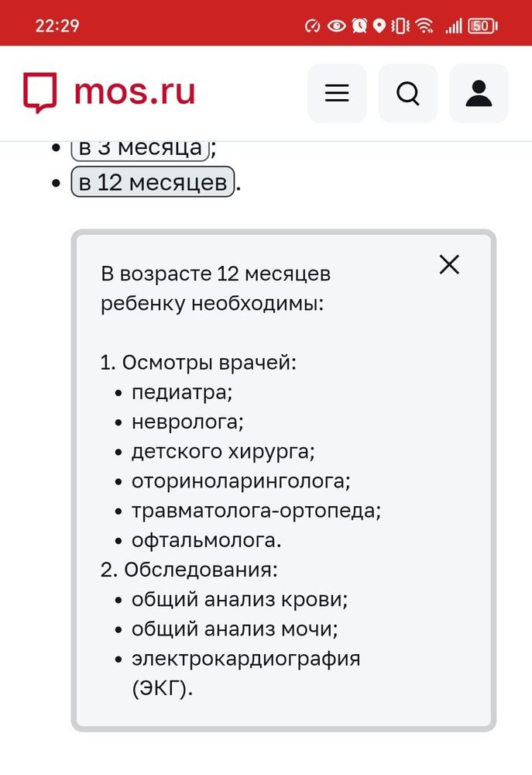Toggle the eye icon in the status bar
This screenshot has height=775, width=532.
point(335,24)
